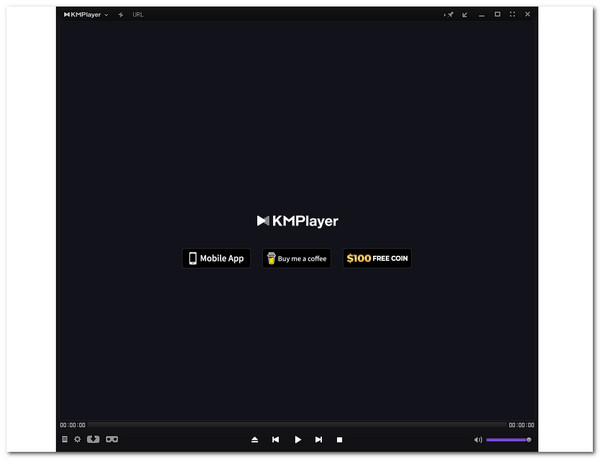This screenshot has height=459, width=600.
Task: Click the Mobile App banner button
Action: pyautogui.click(x=216, y=259)
